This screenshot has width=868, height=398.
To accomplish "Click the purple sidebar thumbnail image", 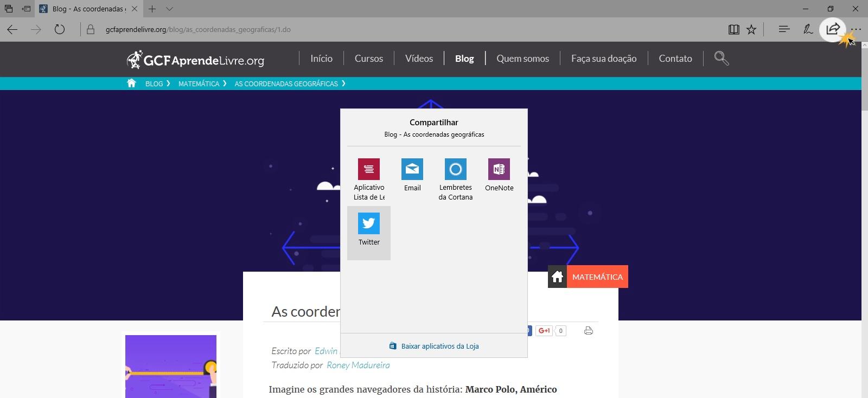I will click(171, 367).
